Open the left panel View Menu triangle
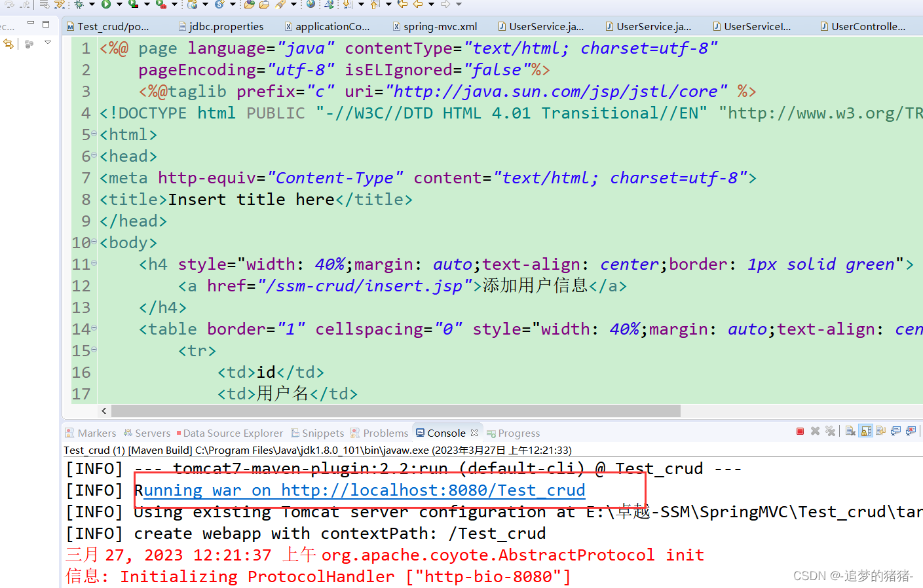This screenshot has width=923, height=588. [48, 43]
